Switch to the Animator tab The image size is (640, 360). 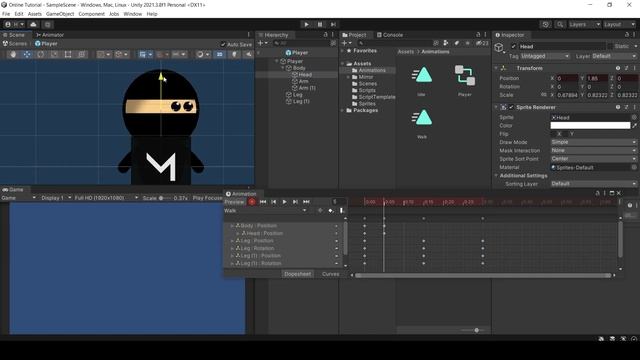[x=50, y=35]
